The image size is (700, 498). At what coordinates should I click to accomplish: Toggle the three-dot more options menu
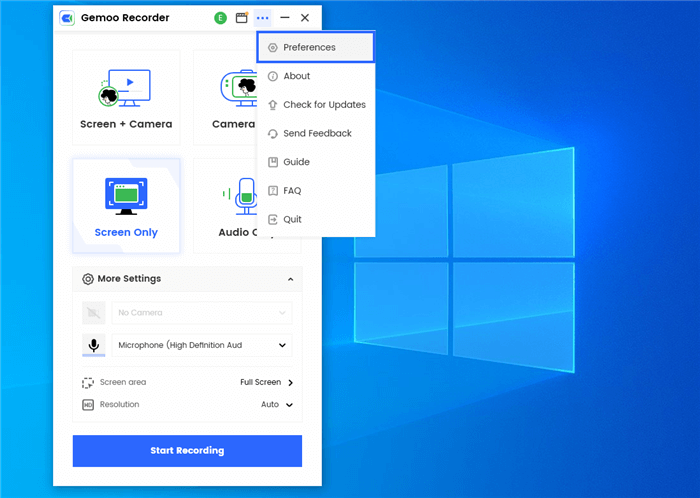[262, 18]
